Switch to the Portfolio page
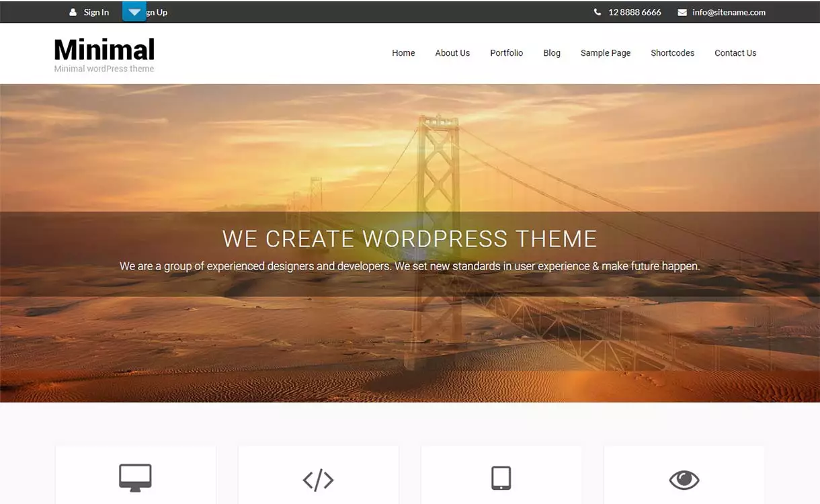This screenshot has height=504, width=820. click(506, 52)
